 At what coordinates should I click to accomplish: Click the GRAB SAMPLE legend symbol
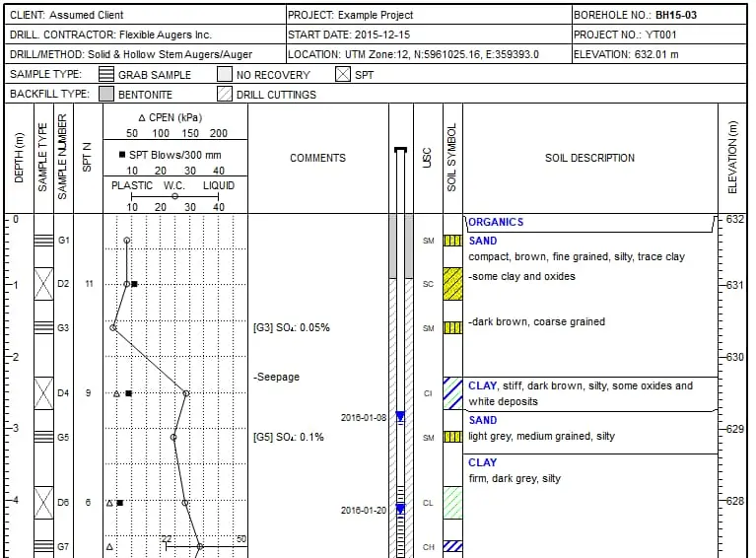[106, 74]
